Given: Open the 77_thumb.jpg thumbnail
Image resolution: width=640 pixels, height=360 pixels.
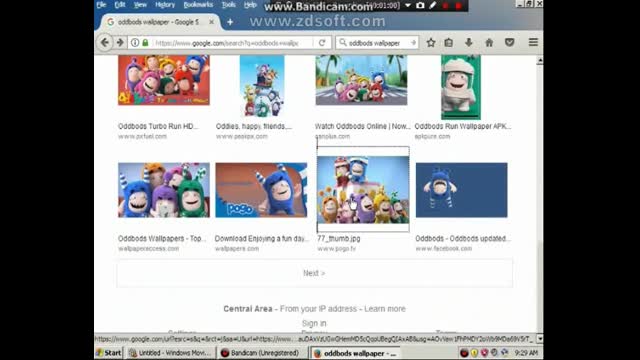Looking at the screenshot, I should [363, 190].
